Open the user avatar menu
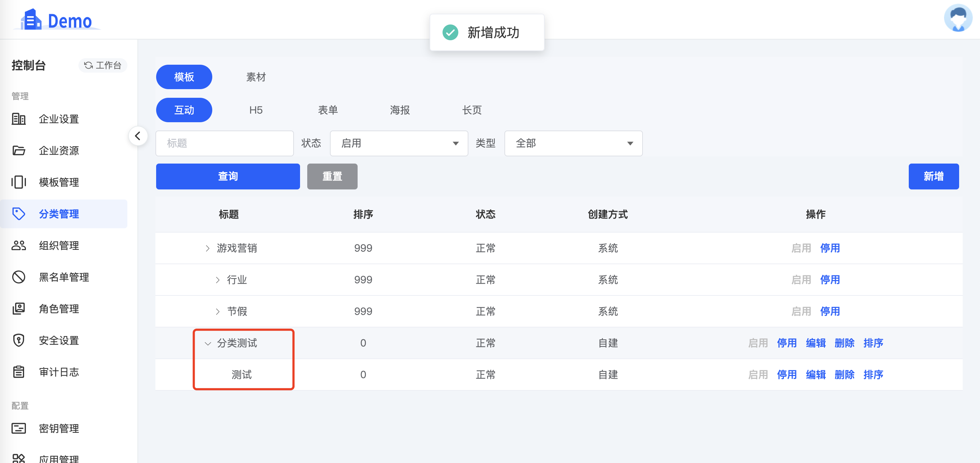980x463 pixels. tap(958, 18)
